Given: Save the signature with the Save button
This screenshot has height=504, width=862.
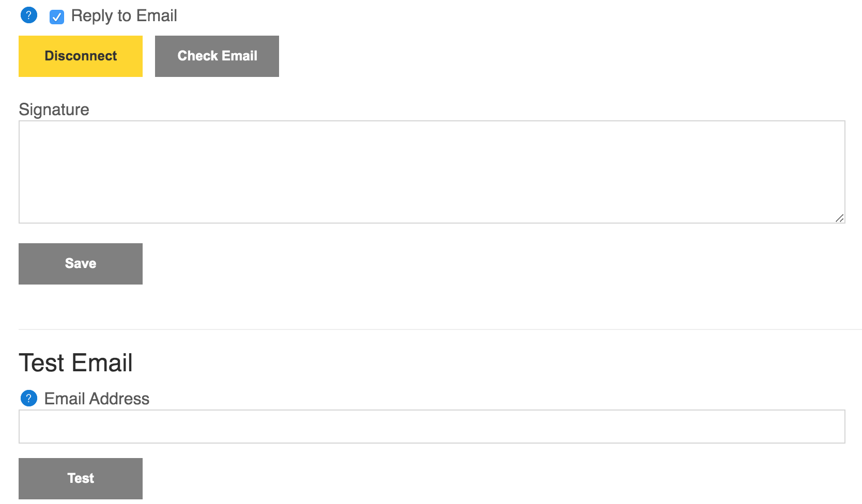Looking at the screenshot, I should (81, 264).
